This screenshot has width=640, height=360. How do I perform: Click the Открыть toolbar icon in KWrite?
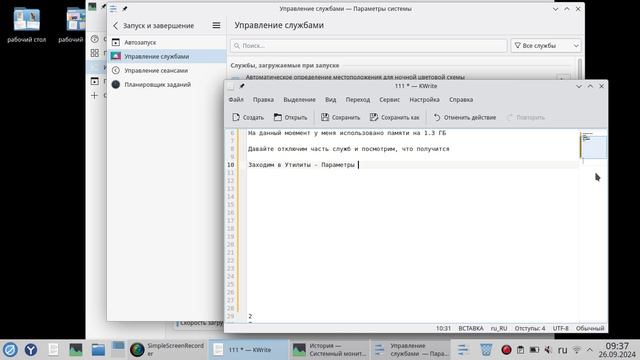click(278, 118)
